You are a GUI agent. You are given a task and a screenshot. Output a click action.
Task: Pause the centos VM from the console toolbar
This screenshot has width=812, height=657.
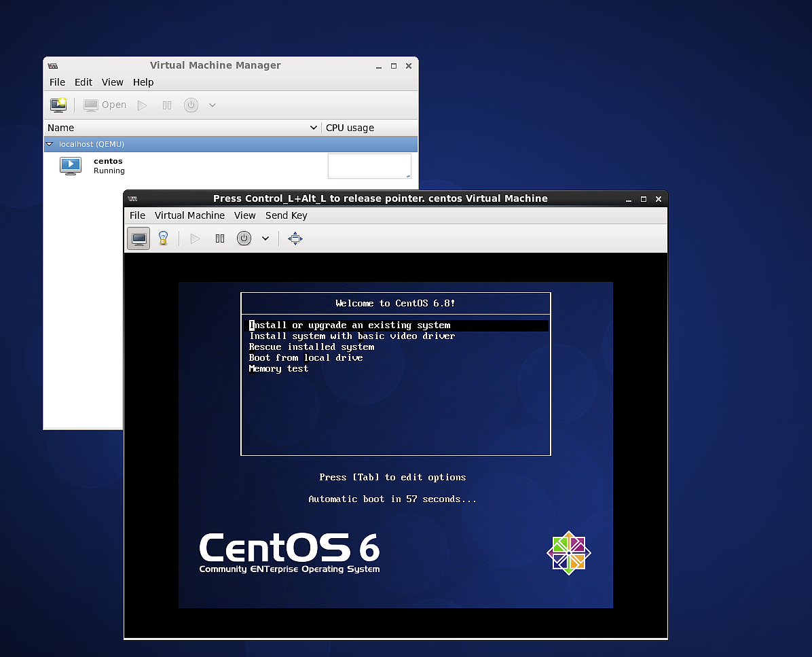coord(220,238)
